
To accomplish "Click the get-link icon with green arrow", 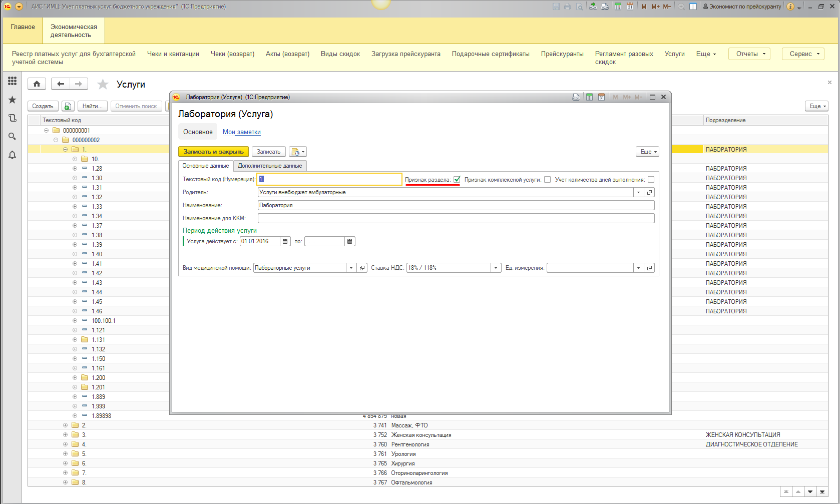I will coord(593,7).
